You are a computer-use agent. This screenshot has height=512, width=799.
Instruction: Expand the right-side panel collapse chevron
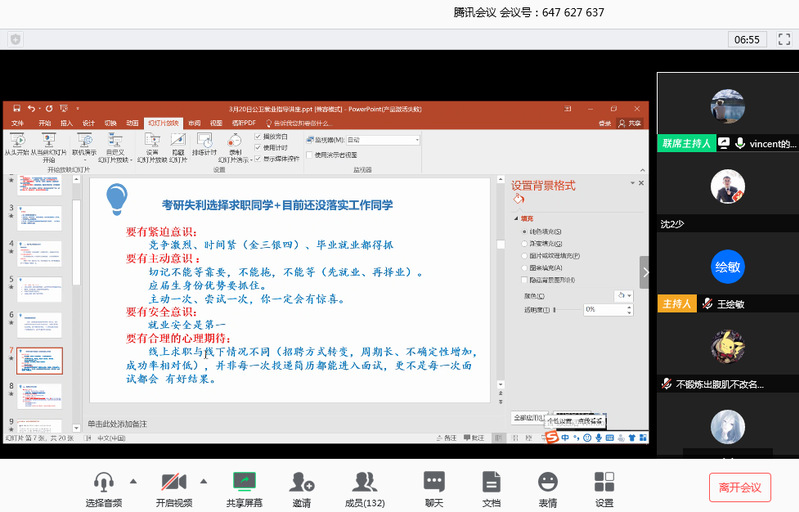tap(645, 272)
